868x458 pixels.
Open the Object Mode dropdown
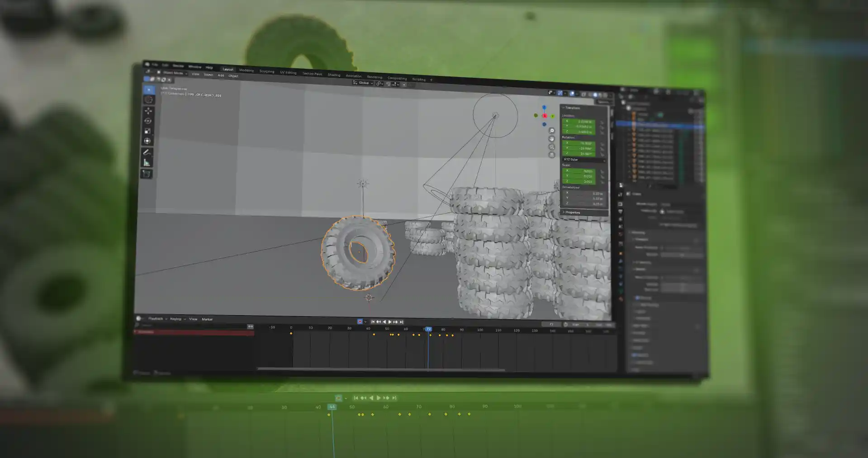click(x=172, y=73)
